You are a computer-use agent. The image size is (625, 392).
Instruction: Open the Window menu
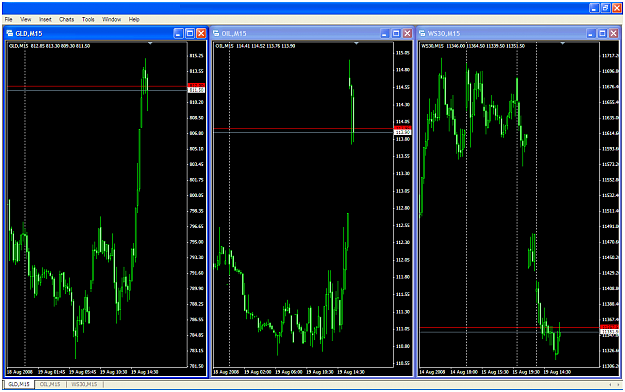click(111, 19)
